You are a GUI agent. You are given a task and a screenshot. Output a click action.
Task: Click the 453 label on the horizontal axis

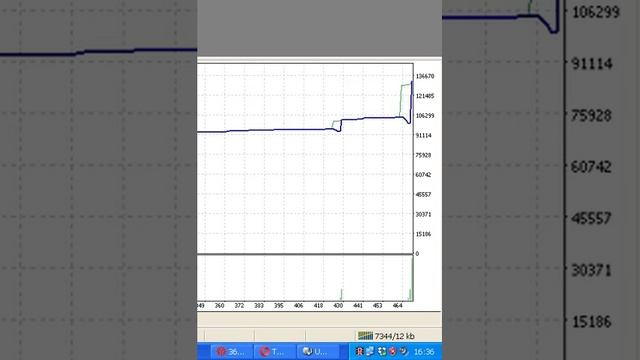pyautogui.click(x=378, y=305)
